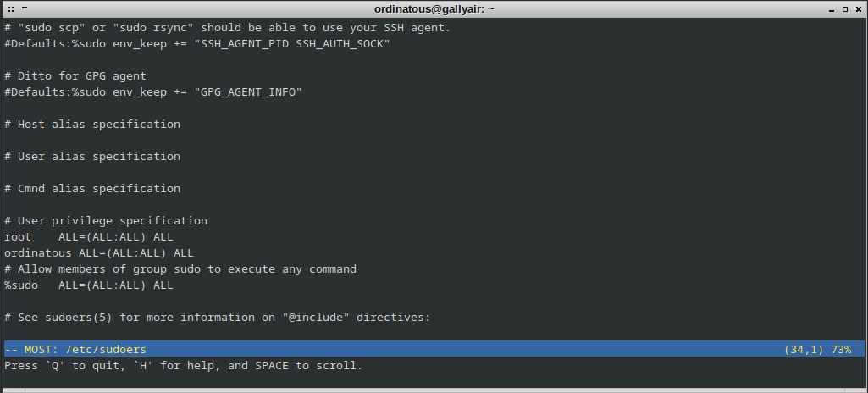Click the '# Host alias specification' comment

point(92,124)
